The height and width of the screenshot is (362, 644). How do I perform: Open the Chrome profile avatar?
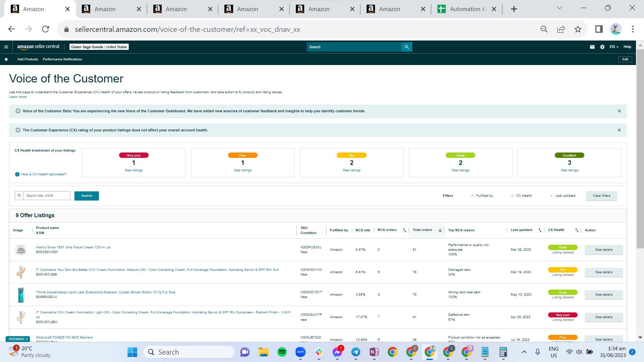(616, 29)
